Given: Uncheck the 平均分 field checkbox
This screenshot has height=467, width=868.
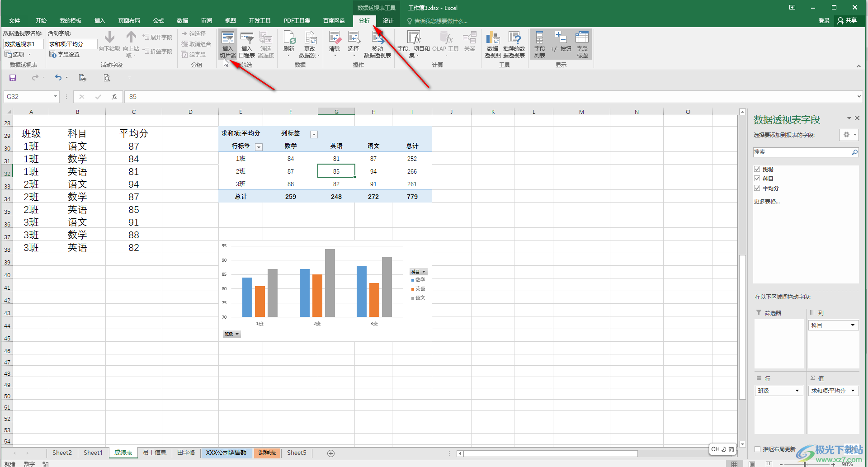Looking at the screenshot, I should (x=757, y=188).
